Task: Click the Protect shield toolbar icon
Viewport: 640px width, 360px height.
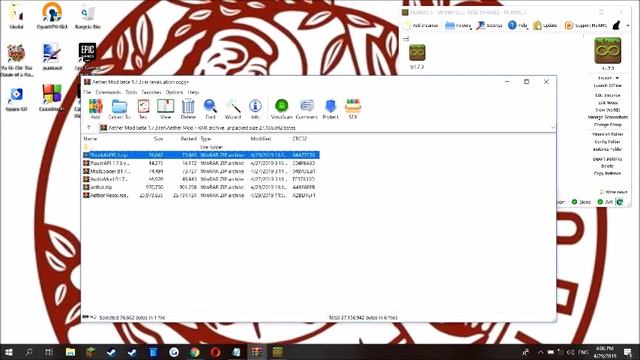Action: pyautogui.click(x=330, y=109)
